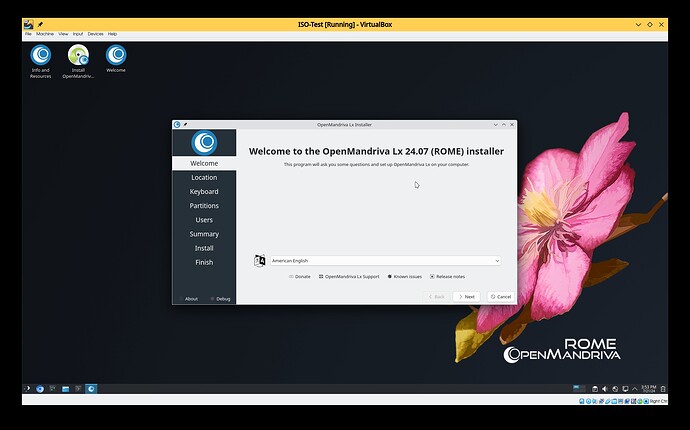690x430 pixels.
Task: Open the file manager icon on the taskbar
Action: [66, 389]
